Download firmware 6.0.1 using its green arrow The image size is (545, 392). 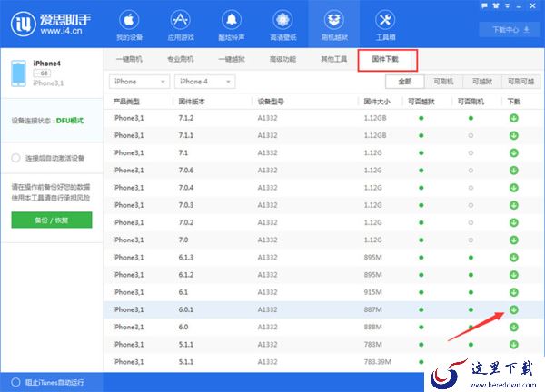pos(514,309)
